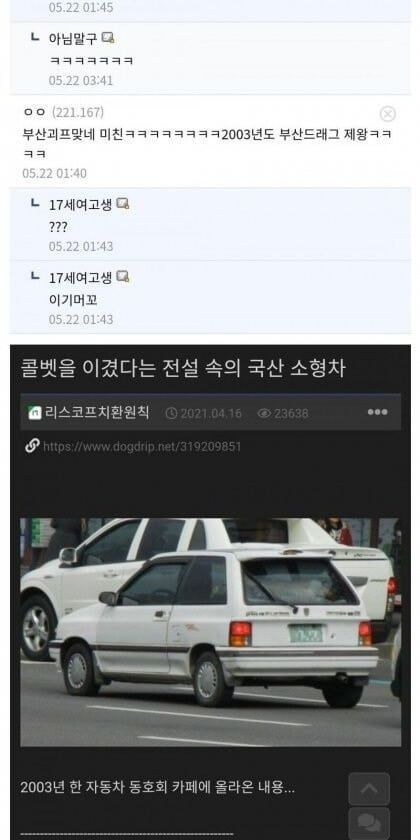Click memo icon next to 아님말구

(108, 38)
